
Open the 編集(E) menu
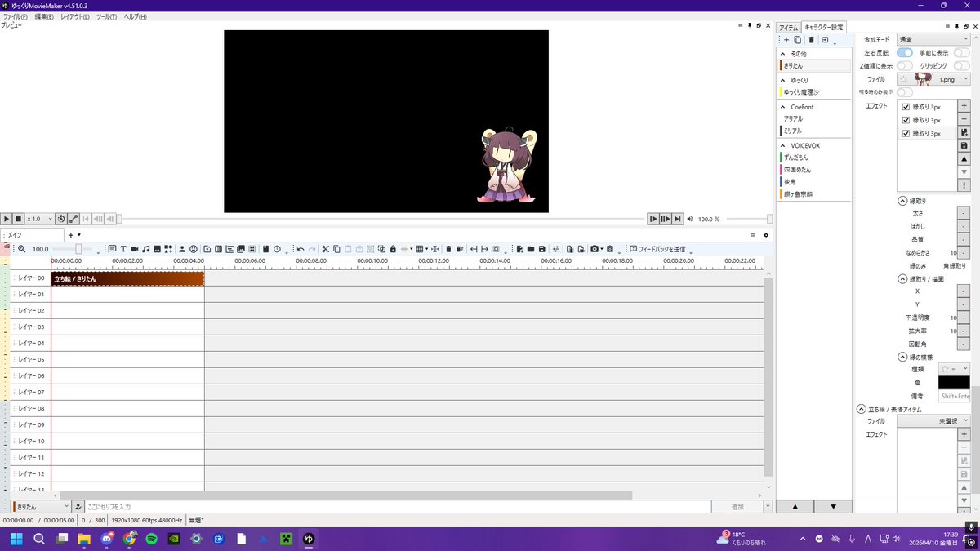click(44, 16)
